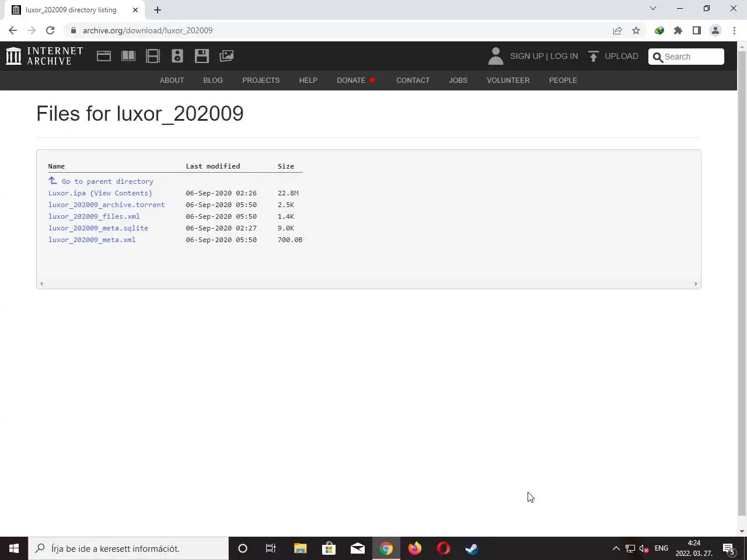Open the Images icon in header
The image size is (747, 560).
coord(226,56)
